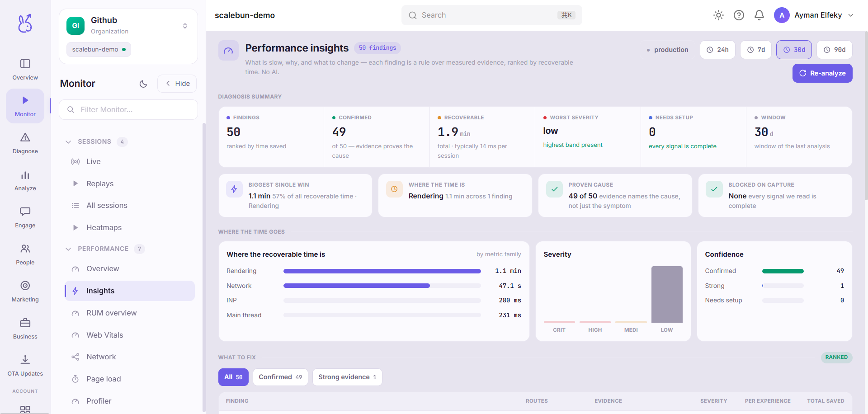Screen dimensions: 868x414
Task: Toggle light theme sun icon
Action: point(718,15)
